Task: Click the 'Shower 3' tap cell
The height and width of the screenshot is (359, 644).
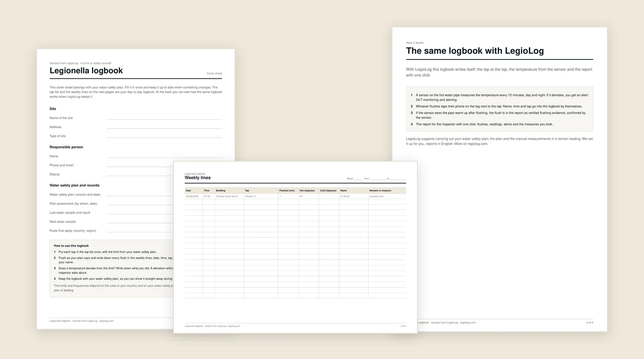Action: point(250,197)
